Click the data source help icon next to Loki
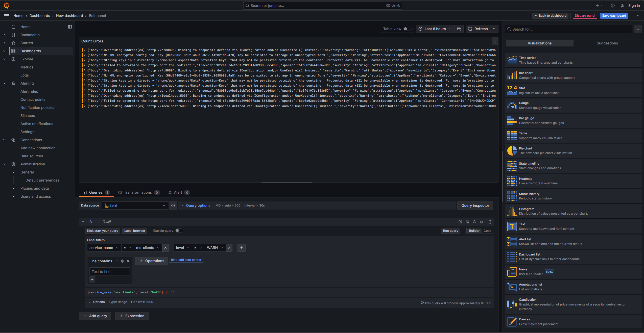 click(x=173, y=206)
